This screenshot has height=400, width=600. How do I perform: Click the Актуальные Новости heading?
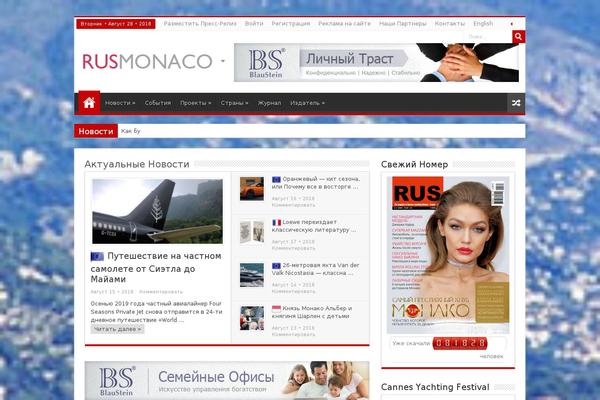point(137,164)
